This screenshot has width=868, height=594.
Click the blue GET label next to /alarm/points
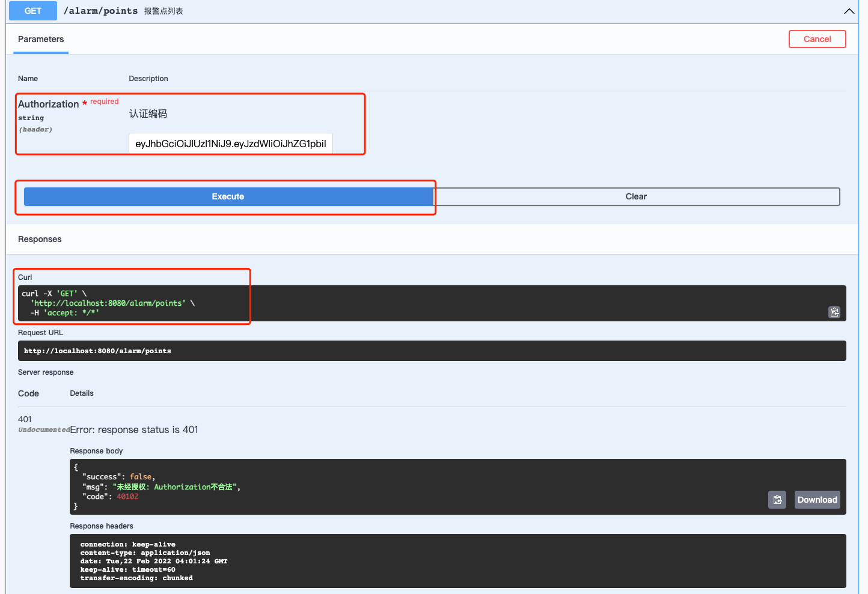tap(32, 11)
